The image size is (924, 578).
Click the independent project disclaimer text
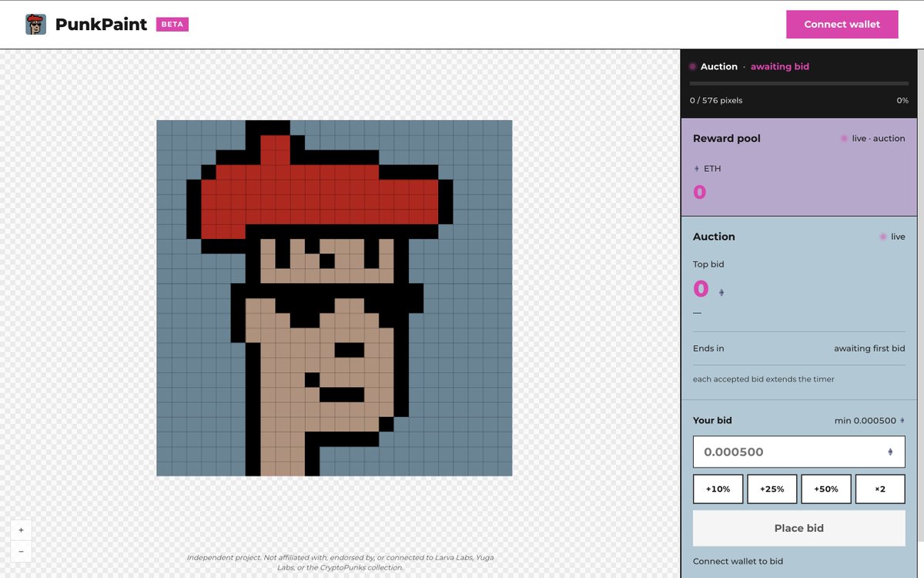tap(340, 562)
